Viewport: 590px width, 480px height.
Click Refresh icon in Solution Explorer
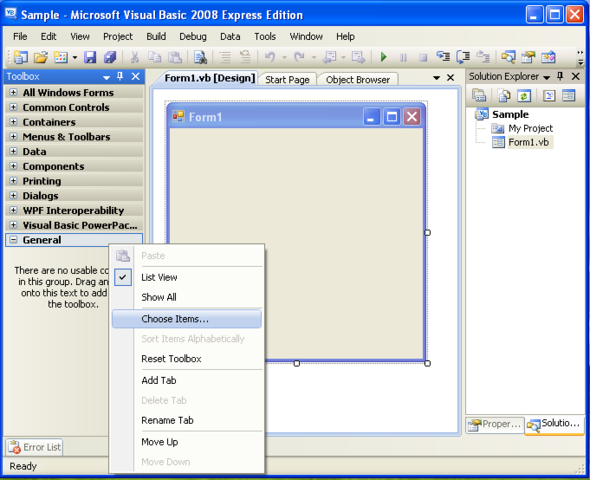524,96
